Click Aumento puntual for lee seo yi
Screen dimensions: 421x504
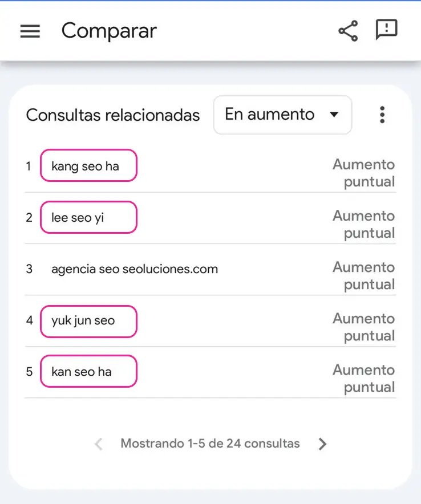pyautogui.click(x=364, y=225)
